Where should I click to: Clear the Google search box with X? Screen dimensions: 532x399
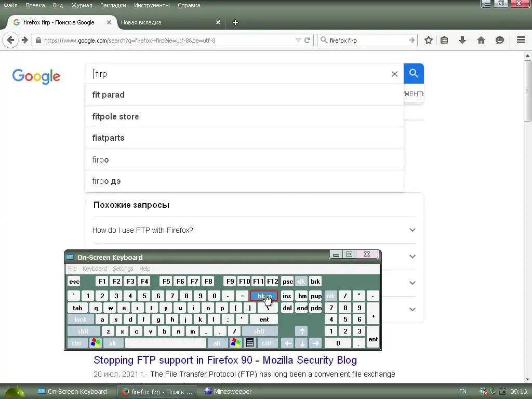394,74
